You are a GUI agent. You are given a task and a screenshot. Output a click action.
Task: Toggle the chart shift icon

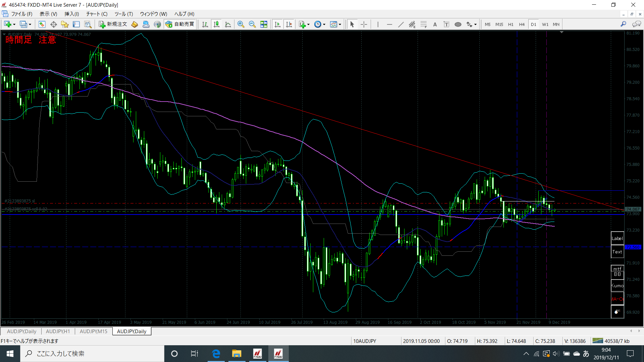coord(289,24)
